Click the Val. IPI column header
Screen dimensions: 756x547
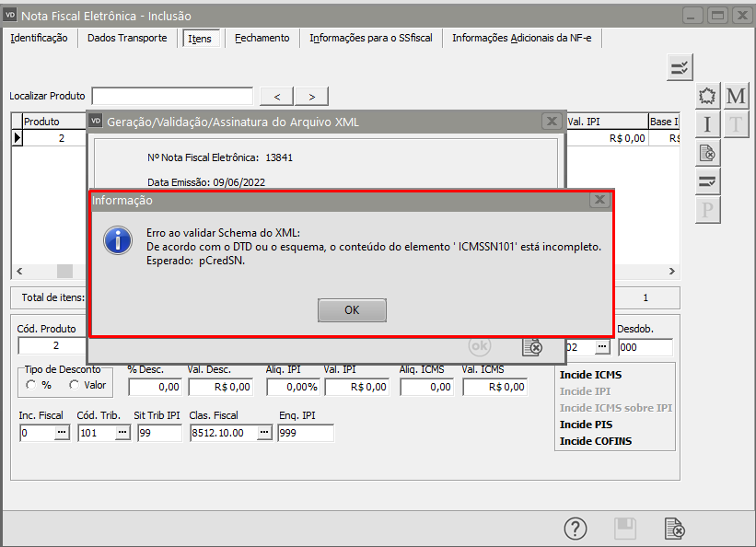607,122
